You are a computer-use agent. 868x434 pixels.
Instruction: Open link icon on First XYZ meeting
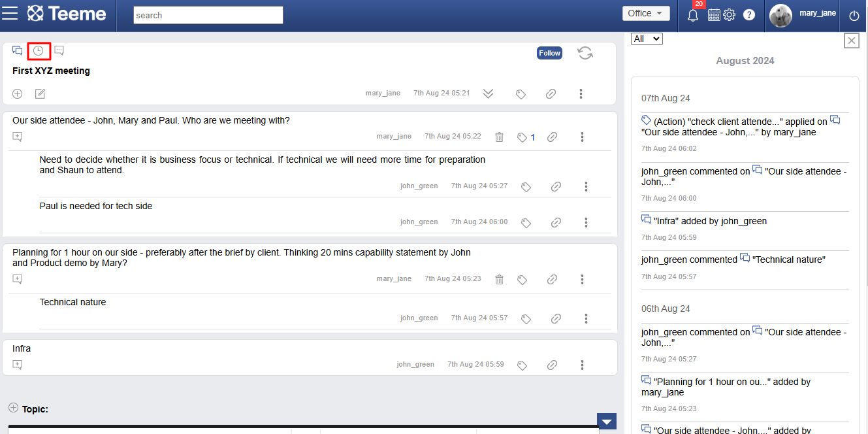(x=551, y=94)
